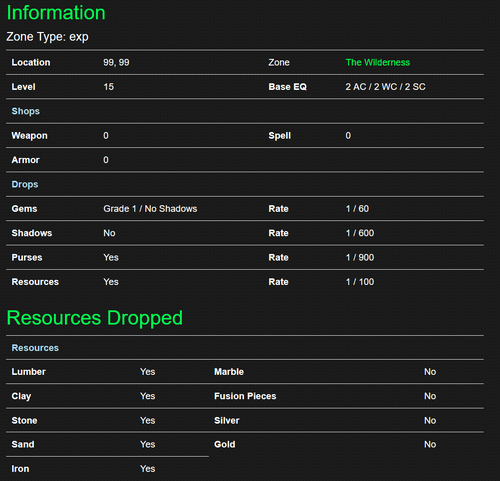
Task: Click the Armor row label
Action: coord(25,160)
